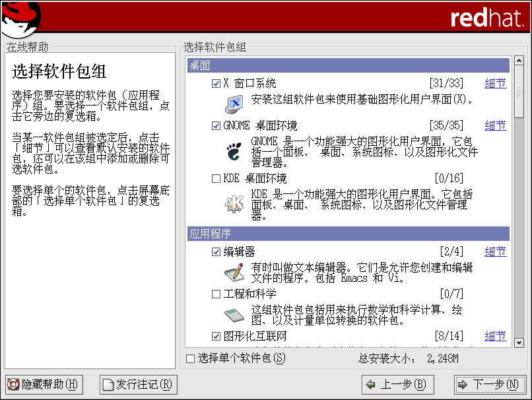The image size is (532, 400).
Task: Click the scrollbar down arrow in package list
Action: tap(519, 342)
